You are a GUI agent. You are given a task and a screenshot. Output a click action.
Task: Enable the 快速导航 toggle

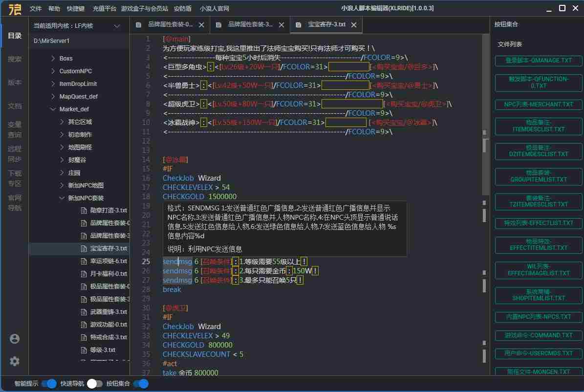[x=95, y=384]
